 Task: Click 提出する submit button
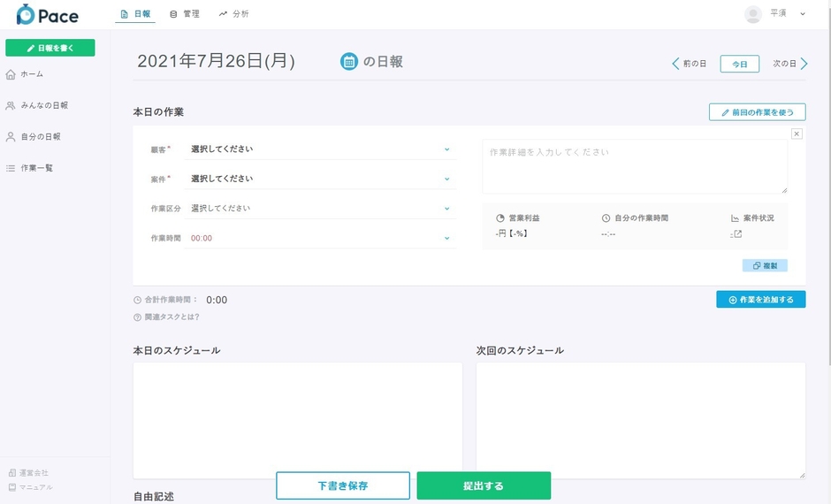click(484, 485)
